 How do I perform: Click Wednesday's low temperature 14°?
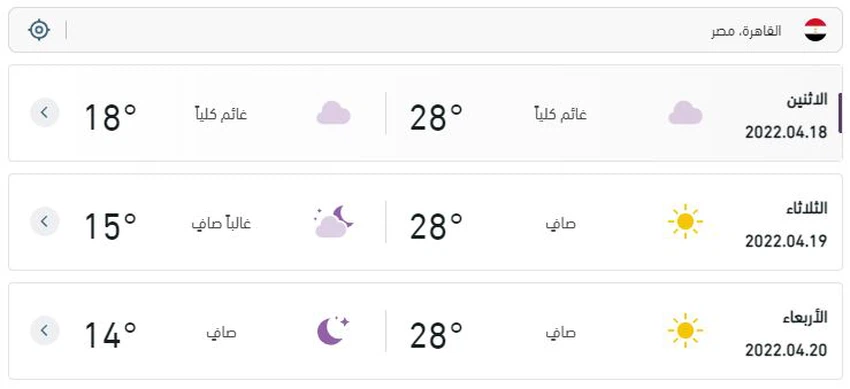111,335
